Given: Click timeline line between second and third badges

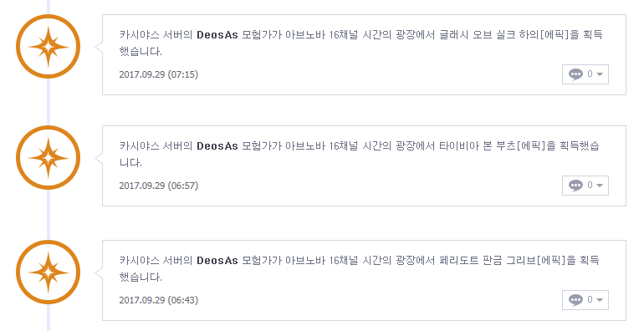Looking at the screenshot, I should pyautogui.click(x=48, y=215).
